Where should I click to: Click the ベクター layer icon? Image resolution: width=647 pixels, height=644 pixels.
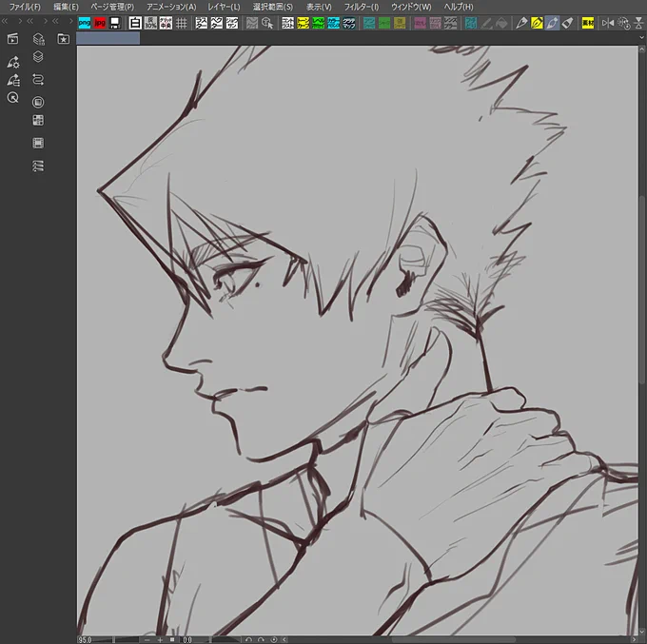[217, 23]
